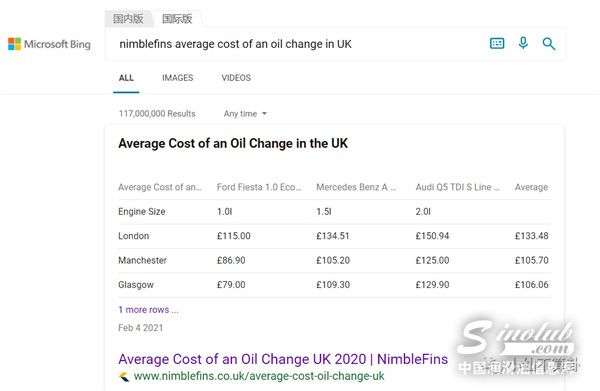Click the magnifier search icon
600x391 pixels.
click(549, 44)
